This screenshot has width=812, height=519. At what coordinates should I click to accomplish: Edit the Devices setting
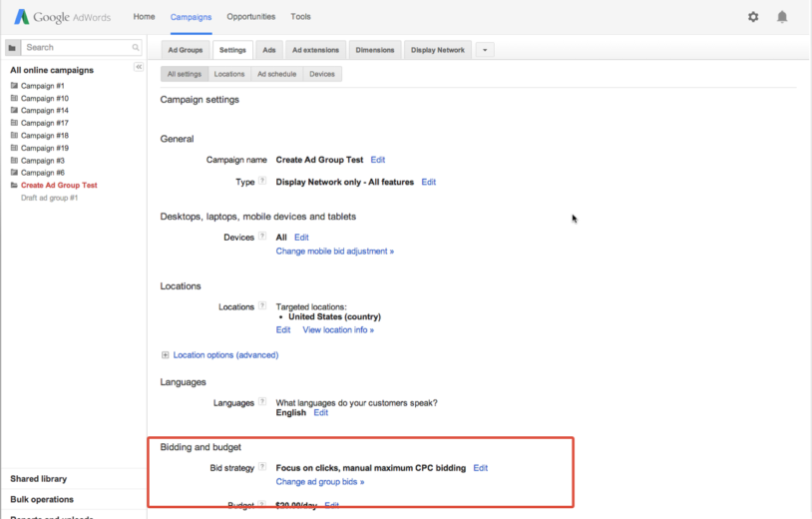pos(301,238)
